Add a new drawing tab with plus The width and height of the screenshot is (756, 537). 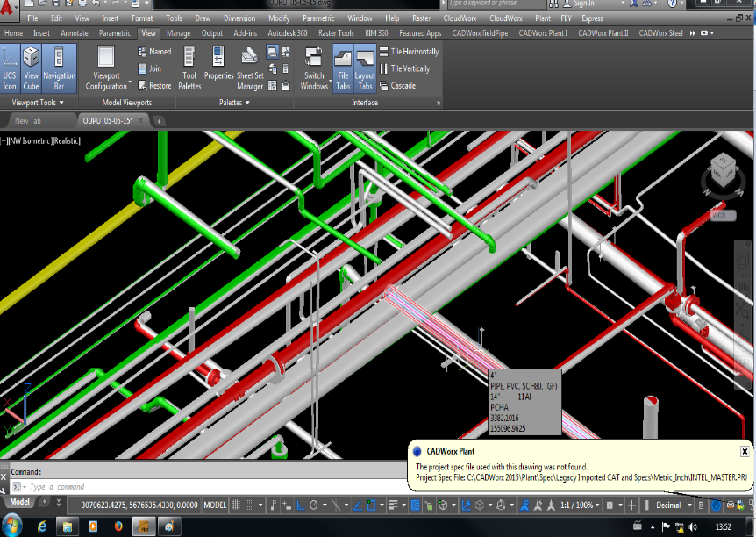[159, 121]
